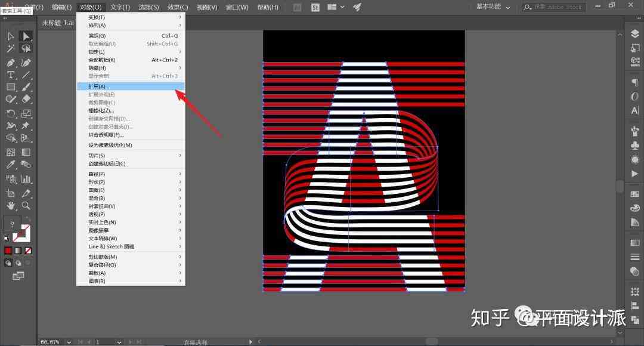Reset default fill and stroke colors
The height and width of the screenshot is (346, 644).
tap(7, 239)
